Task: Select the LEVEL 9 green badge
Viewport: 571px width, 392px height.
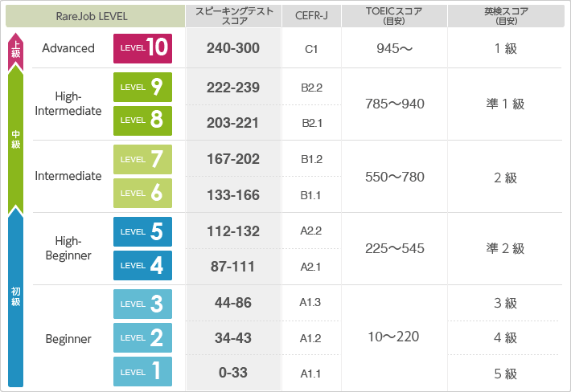Action: pyautogui.click(x=142, y=87)
